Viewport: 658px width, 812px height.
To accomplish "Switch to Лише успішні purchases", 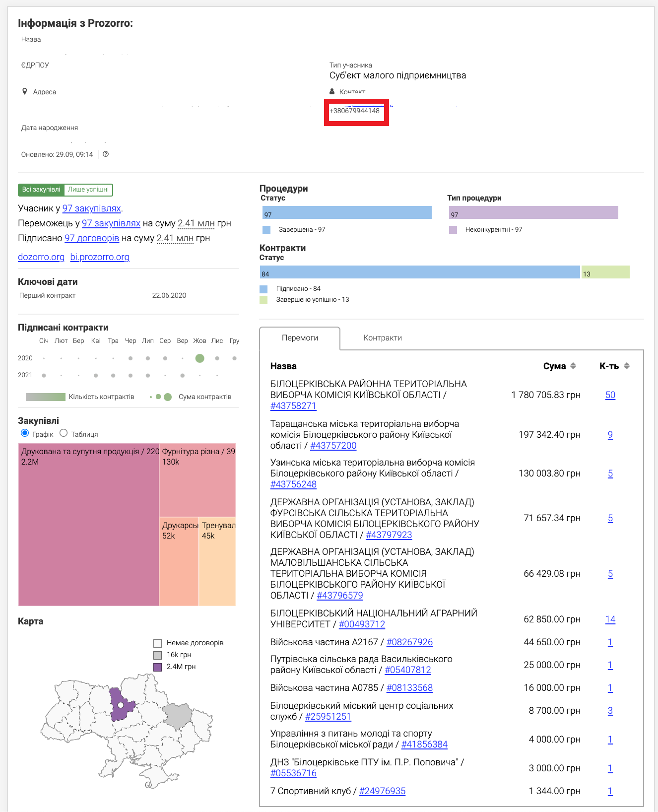I will (88, 190).
